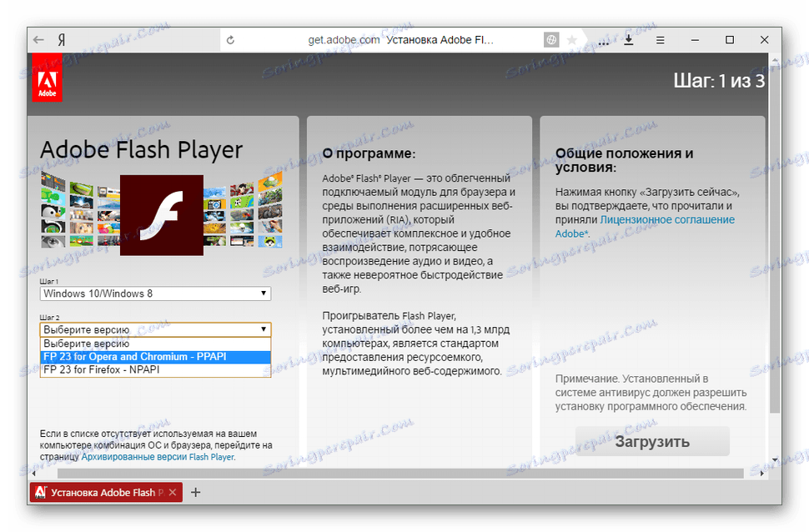The height and width of the screenshot is (532, 809).
Task: Open Архивированные версии Flash Player link
Action: pyautogui.click(x=158, y=457)
